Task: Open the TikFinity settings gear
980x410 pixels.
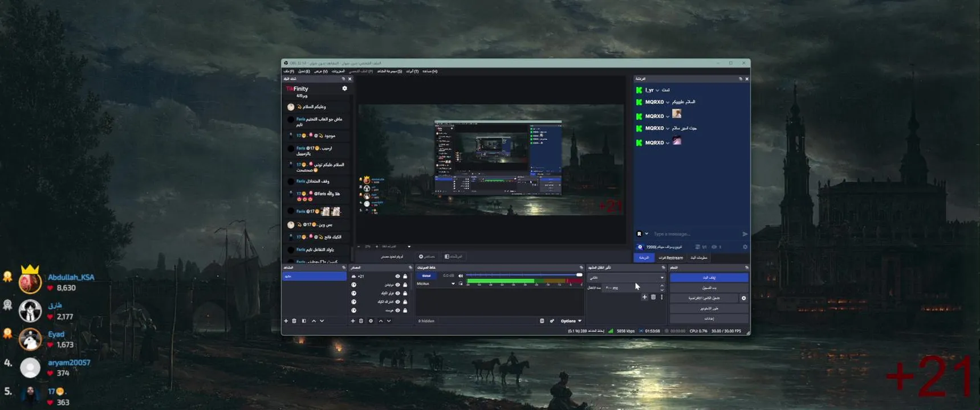Action: [x=344, y=89]
